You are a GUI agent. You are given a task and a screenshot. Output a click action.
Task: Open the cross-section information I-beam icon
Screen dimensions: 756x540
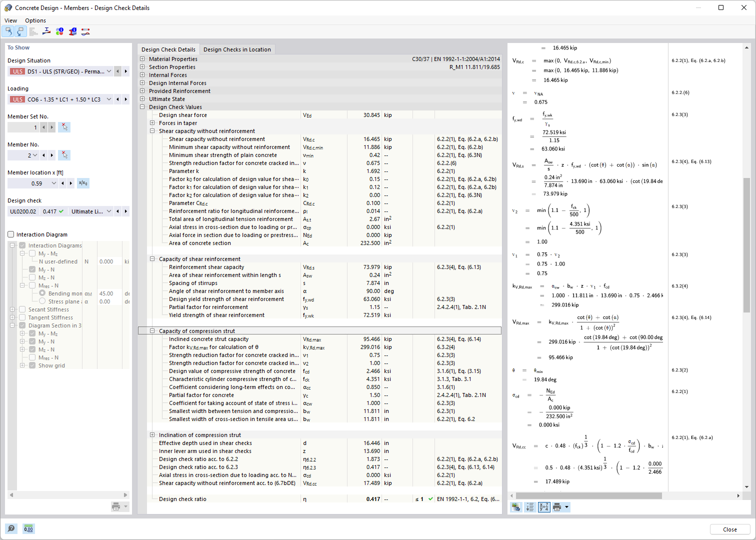tap(72, 31)
